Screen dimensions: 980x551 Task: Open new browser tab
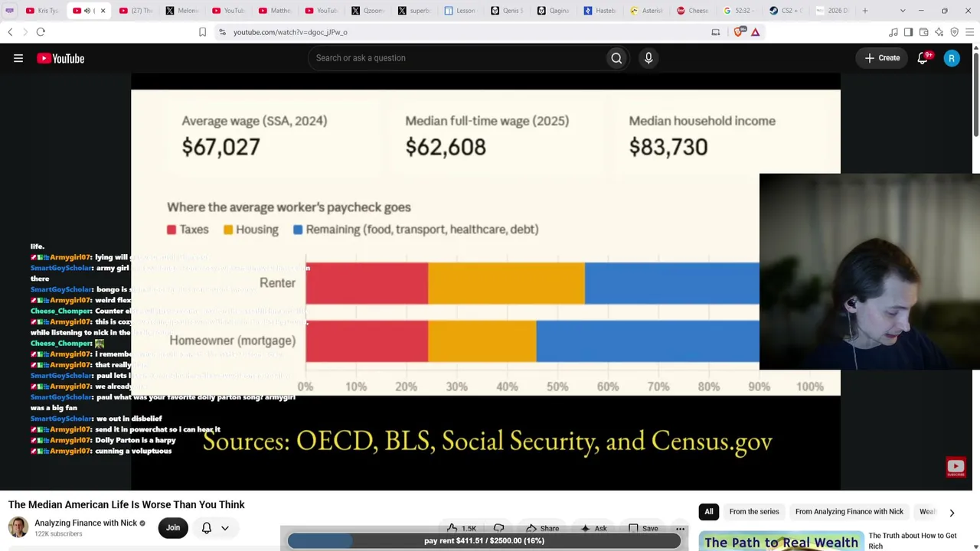[865, 11]
